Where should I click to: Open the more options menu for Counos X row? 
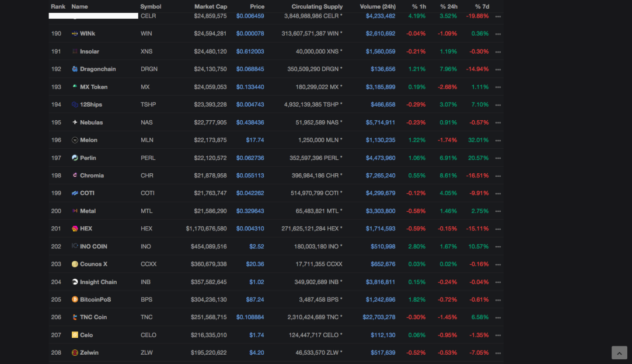[x=498, y=264]
